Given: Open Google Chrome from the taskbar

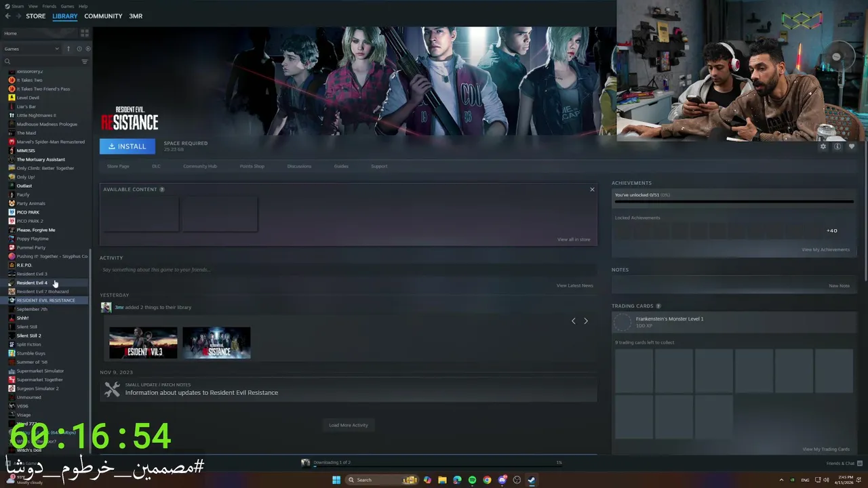Looking at the screenshot, I should pos(487,480).
